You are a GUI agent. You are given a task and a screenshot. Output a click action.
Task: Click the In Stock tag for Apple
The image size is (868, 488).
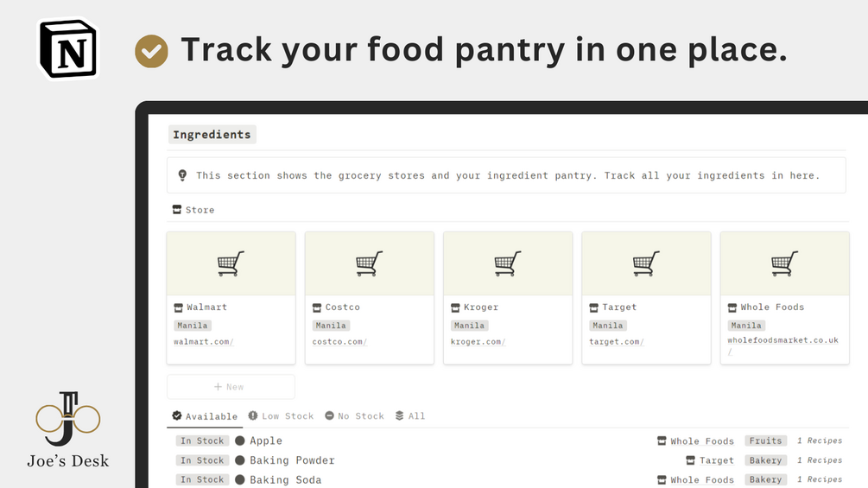[x=202, y=441]
